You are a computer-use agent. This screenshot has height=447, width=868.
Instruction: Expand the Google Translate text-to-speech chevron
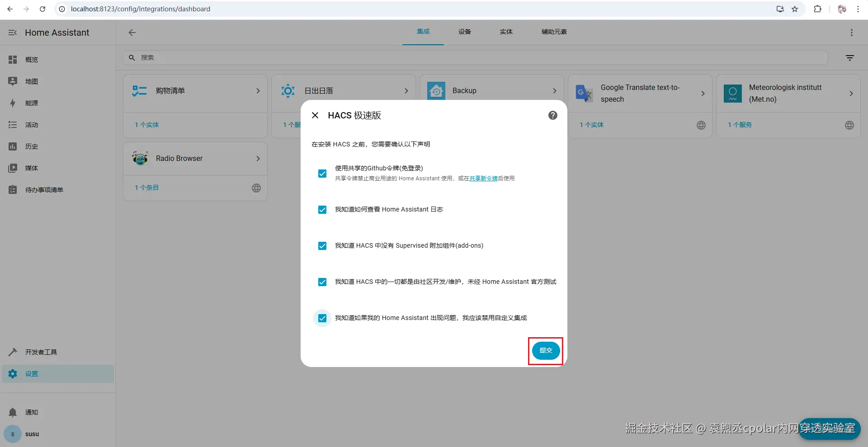click(703, 94)
